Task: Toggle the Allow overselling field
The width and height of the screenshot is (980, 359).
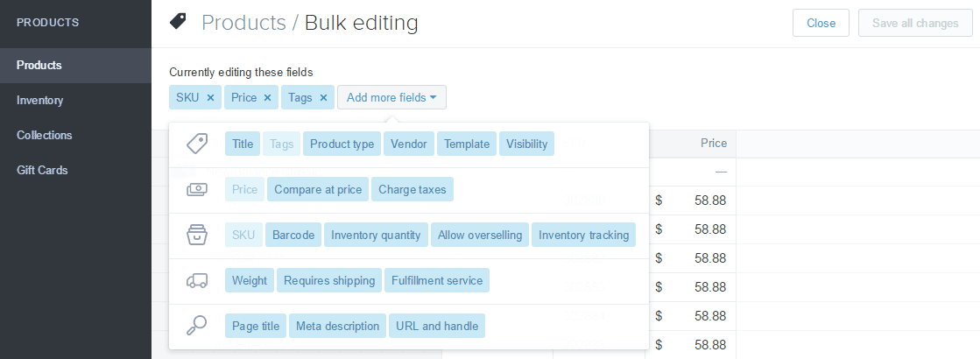Action: point(480,235)
